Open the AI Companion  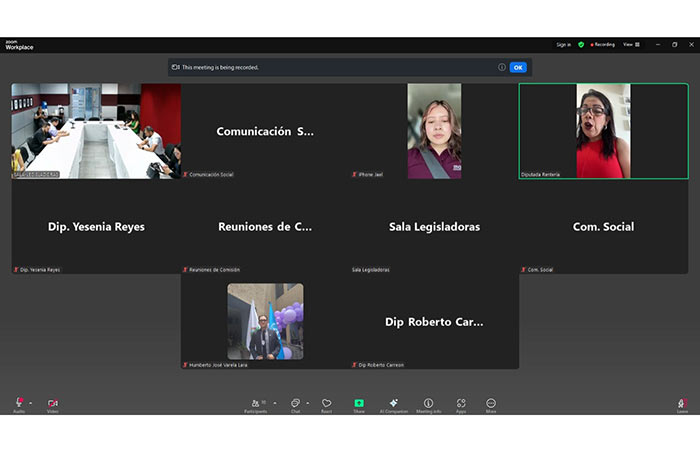click(x=394, y=403)
